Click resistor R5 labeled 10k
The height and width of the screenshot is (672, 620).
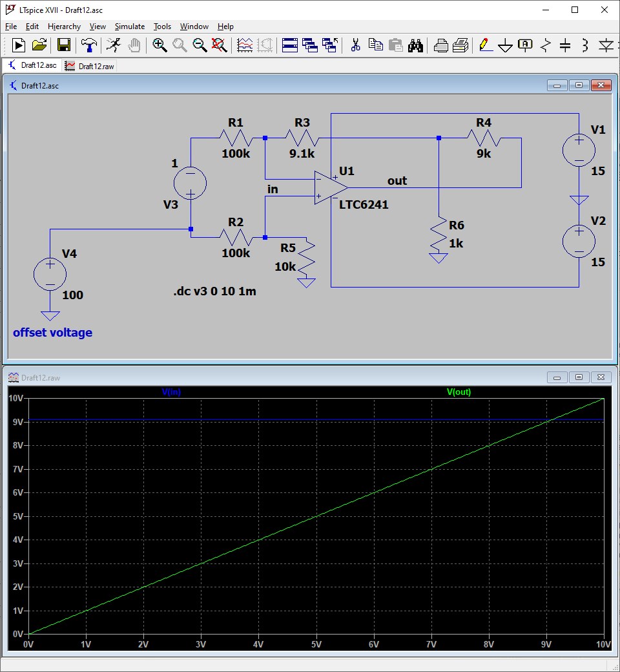pos(306,258)
